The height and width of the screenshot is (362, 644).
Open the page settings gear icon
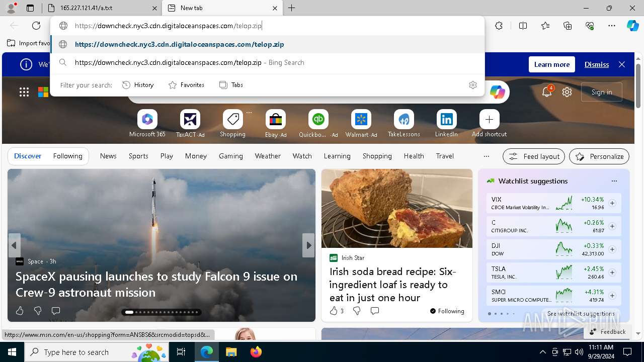tap(567, 92)
